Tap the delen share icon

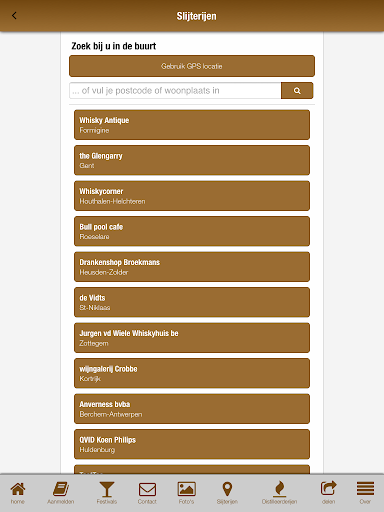pos(329,489)
